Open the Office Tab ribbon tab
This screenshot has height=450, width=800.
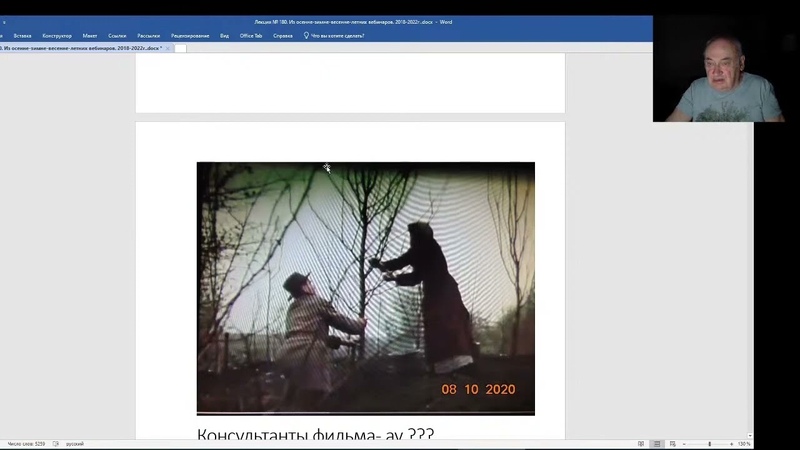coord(251,36)
